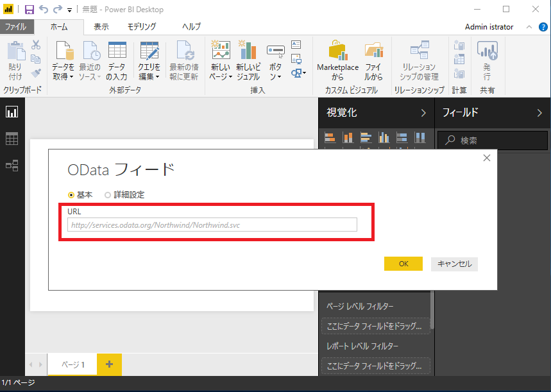551x392 pixels.
Task: Switch to the モデリング ribbon tab
Action: click(x=142, y=27)
